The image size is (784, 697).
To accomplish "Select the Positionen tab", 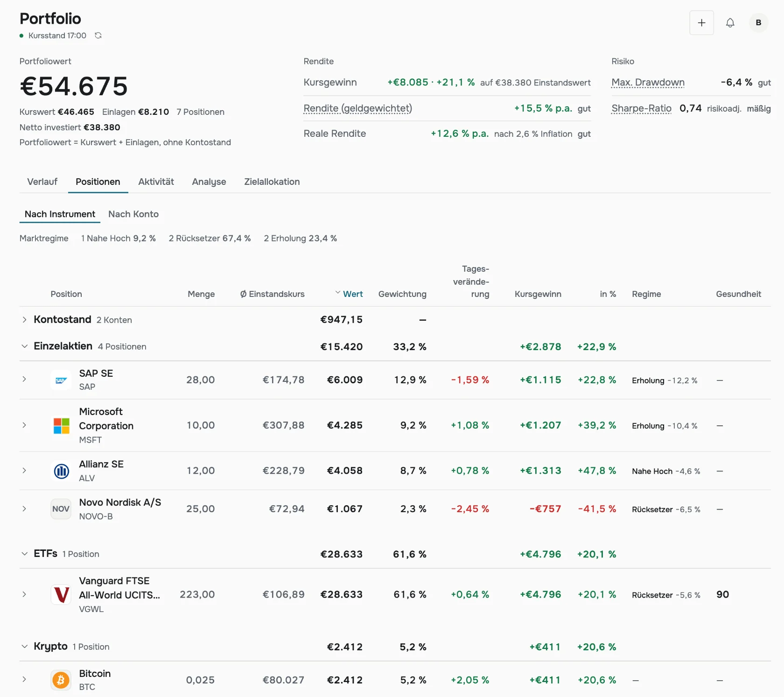I will (98, 182).
